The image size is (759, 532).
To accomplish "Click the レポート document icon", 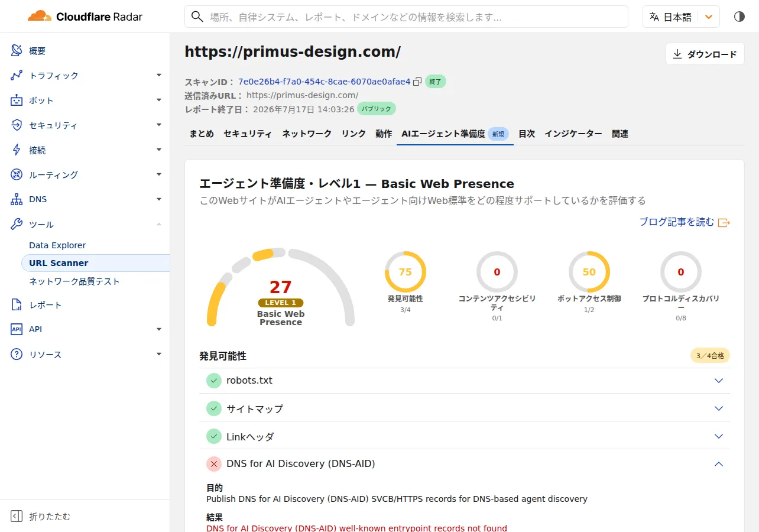I will (17, 305).
